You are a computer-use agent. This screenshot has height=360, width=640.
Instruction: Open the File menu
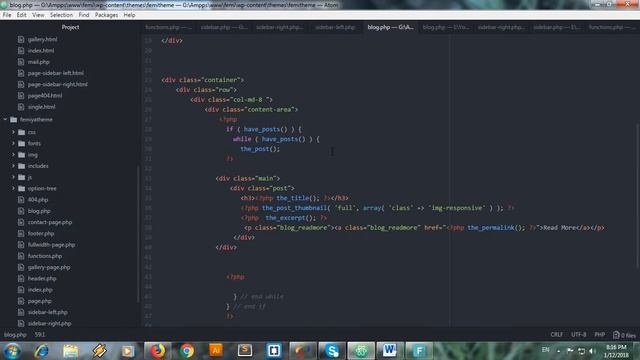(7, 15)
